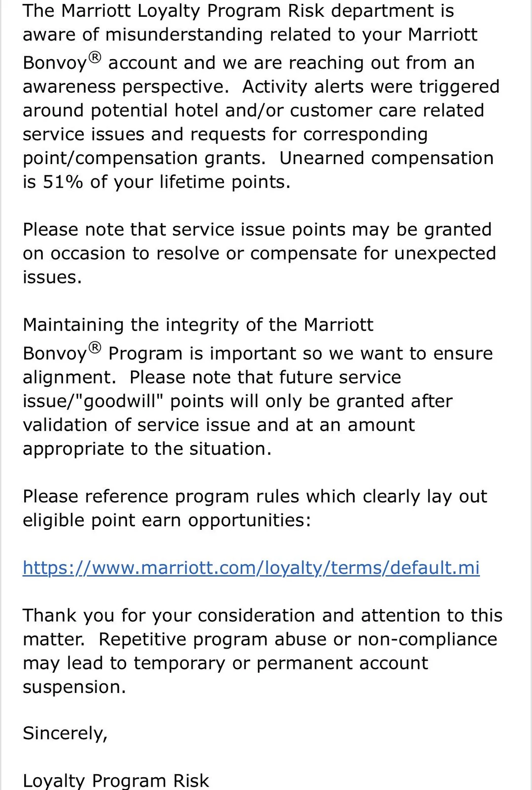Screen dimensions: 532x790
Task: Click the second registered trademark symbol near Program
Action: pyautogui.click(x=95, y=348)
